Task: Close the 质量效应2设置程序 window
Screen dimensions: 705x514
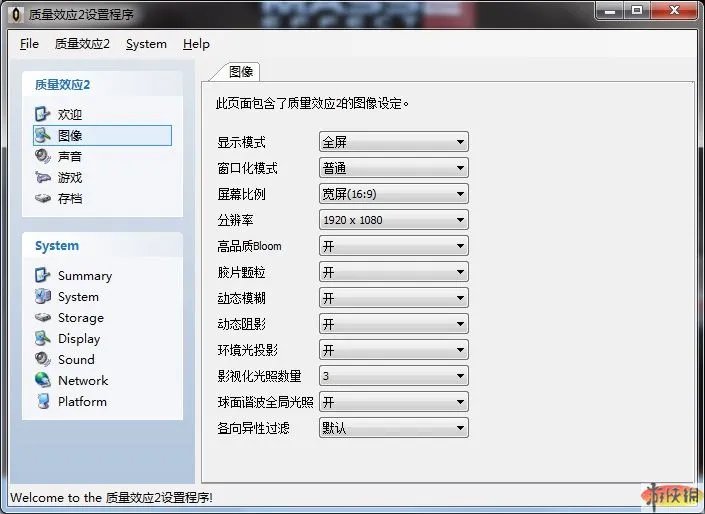Action: pyautogui.click(x=674, y=11)
